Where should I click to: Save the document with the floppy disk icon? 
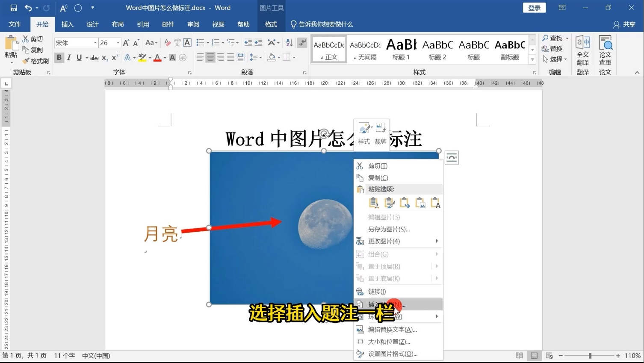click(14, 8)
